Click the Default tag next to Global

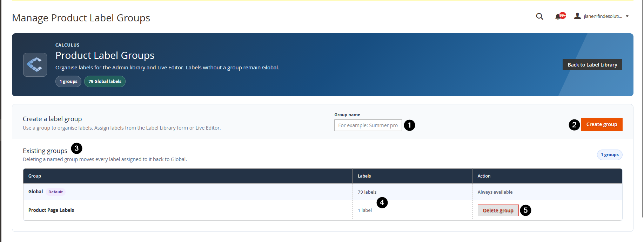tap(55, 192)
